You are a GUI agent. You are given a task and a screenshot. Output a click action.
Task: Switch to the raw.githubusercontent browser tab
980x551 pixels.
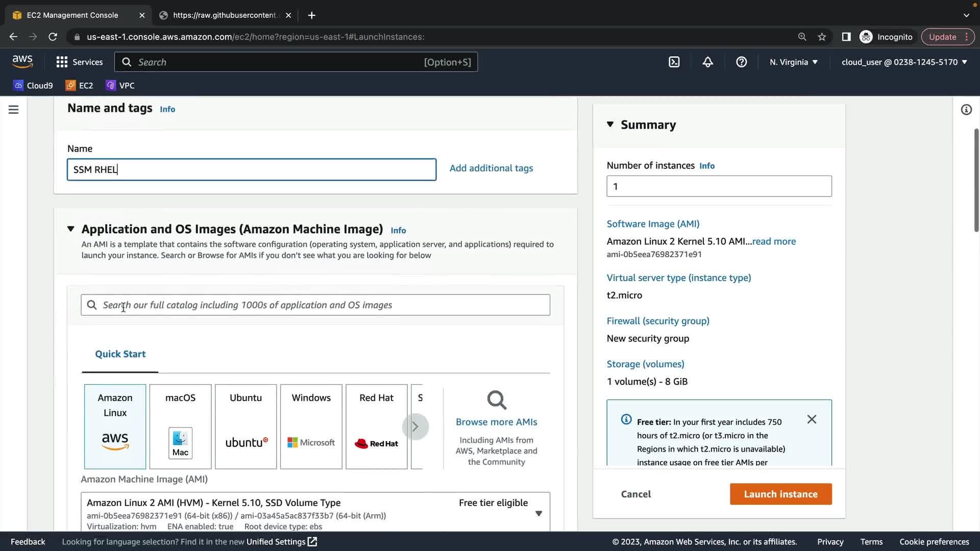pos(225,15)
